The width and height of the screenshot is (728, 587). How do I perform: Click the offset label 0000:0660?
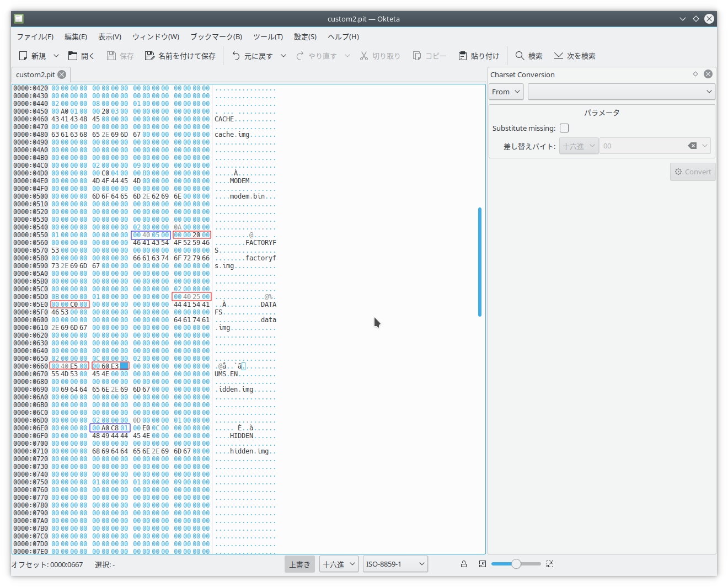tap(31, 366)
